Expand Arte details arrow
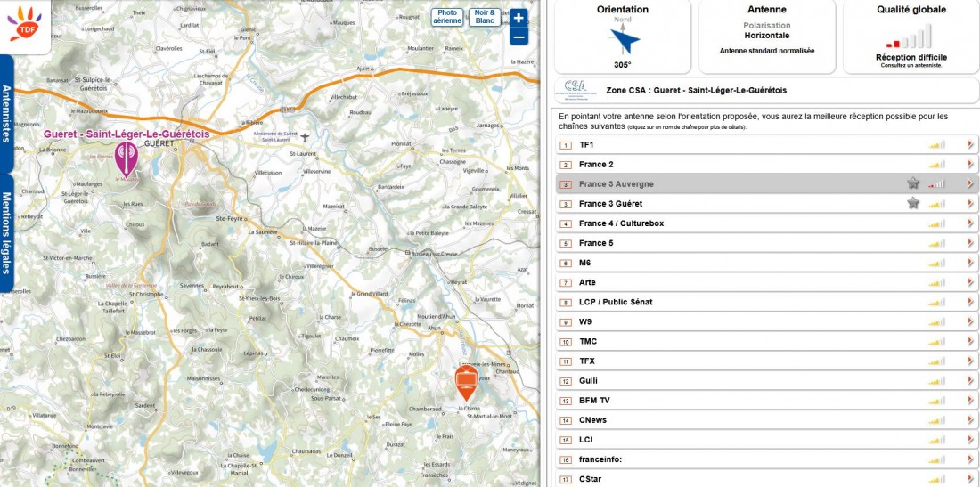The image size is (980, 487). tap(970, 282)
